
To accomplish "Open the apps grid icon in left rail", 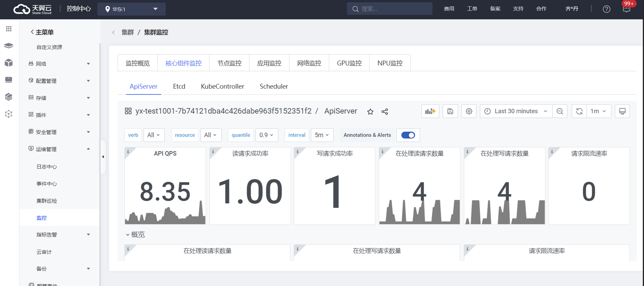I will point(9,29).
